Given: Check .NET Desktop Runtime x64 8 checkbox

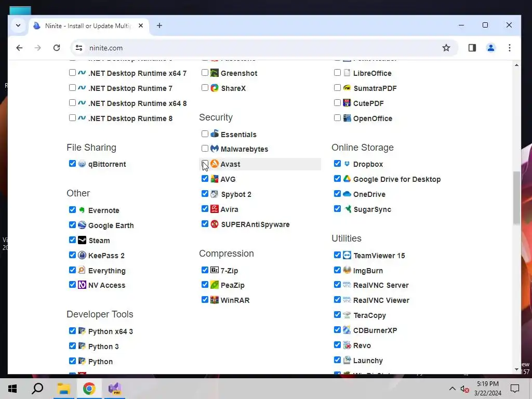Looking at the screenshot, I should tap(72, 102).
